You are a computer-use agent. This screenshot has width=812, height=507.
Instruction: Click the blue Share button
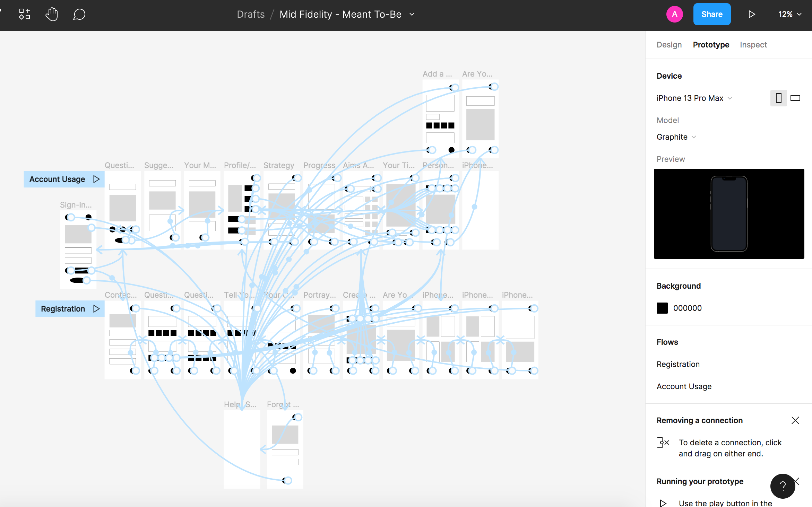tap(712, 14)
